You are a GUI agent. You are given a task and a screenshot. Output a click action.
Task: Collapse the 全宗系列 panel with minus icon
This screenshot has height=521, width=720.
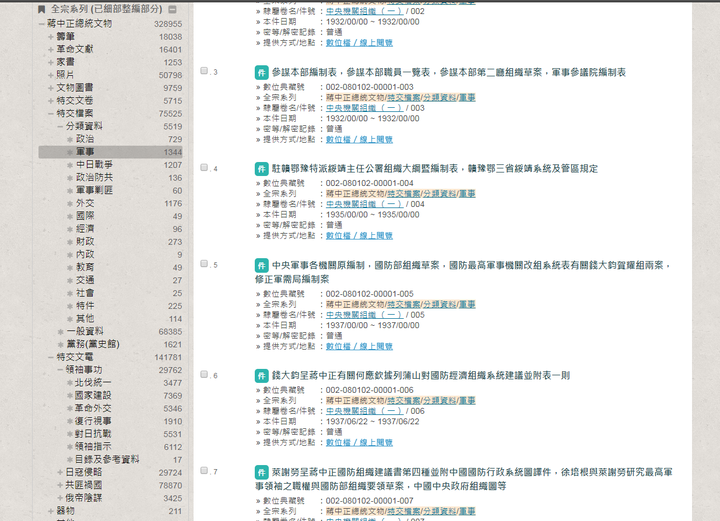172,9
